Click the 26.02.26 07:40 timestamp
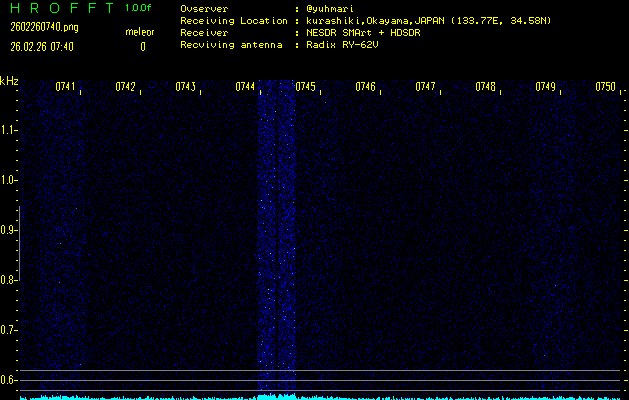The height and width of the screenshot is (400, 629). tap(49, 46)
